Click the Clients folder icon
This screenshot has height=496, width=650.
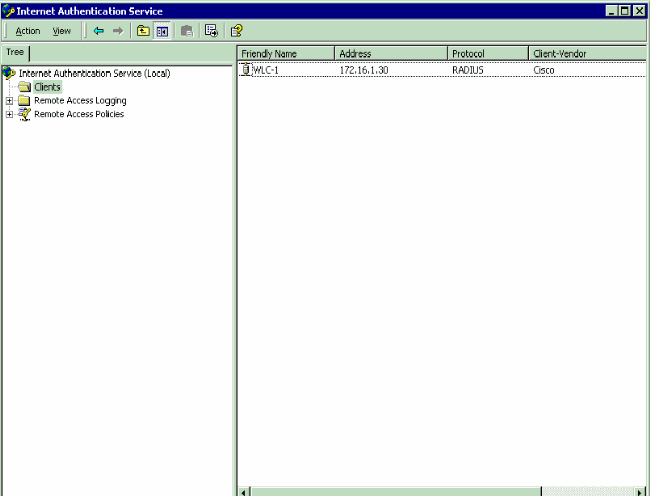point(24,87)
